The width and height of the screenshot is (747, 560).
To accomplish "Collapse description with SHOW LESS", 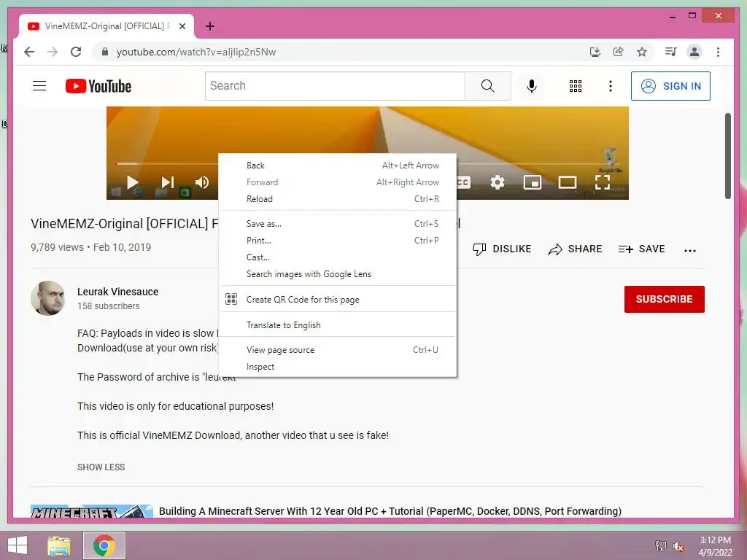I will click(x=101, y=467).
